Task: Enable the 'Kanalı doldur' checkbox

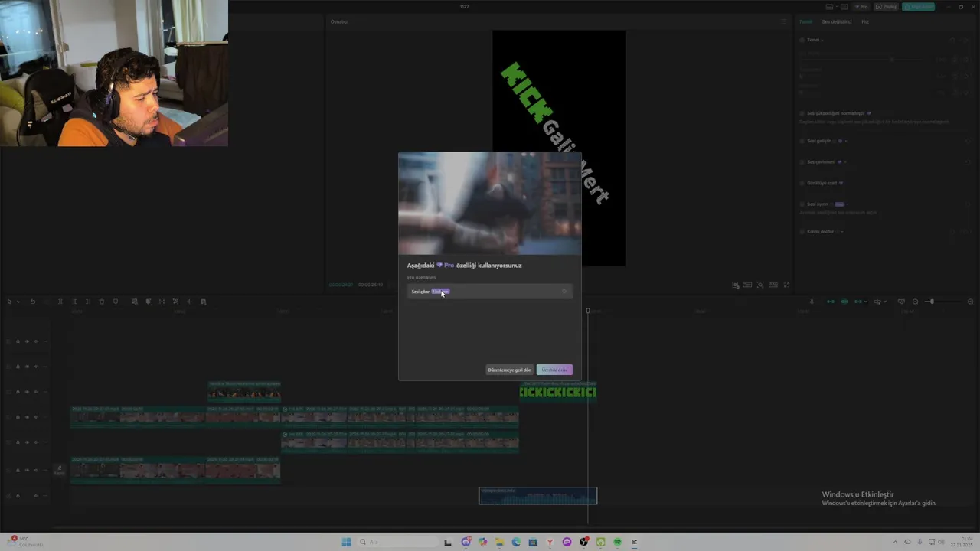Action: pos(802,231)
